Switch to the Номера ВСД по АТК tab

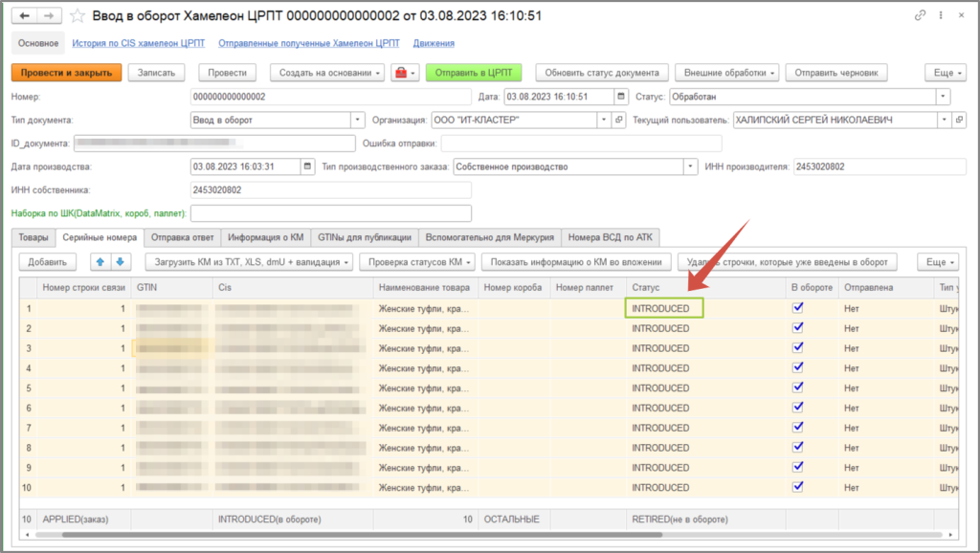coord(610,237)
